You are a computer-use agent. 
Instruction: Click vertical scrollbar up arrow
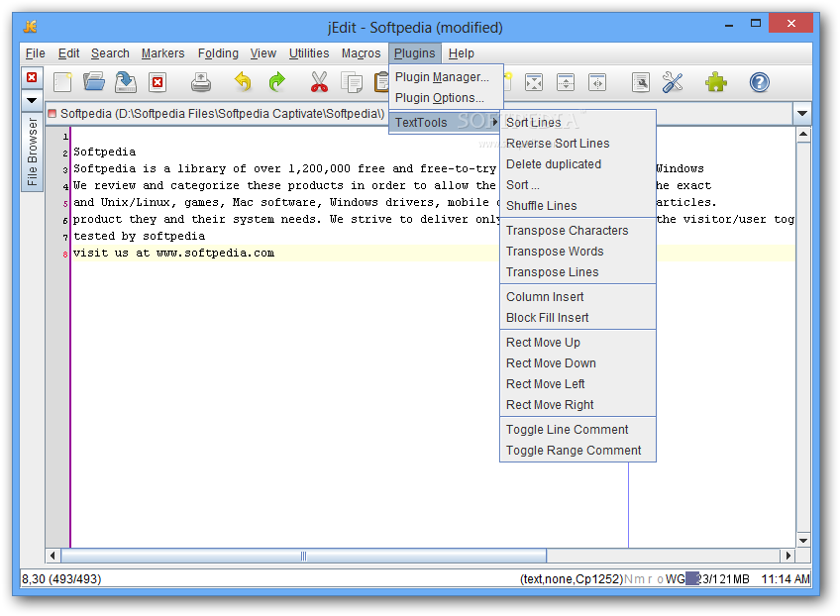pyautogui.click(x=803, y=135)
